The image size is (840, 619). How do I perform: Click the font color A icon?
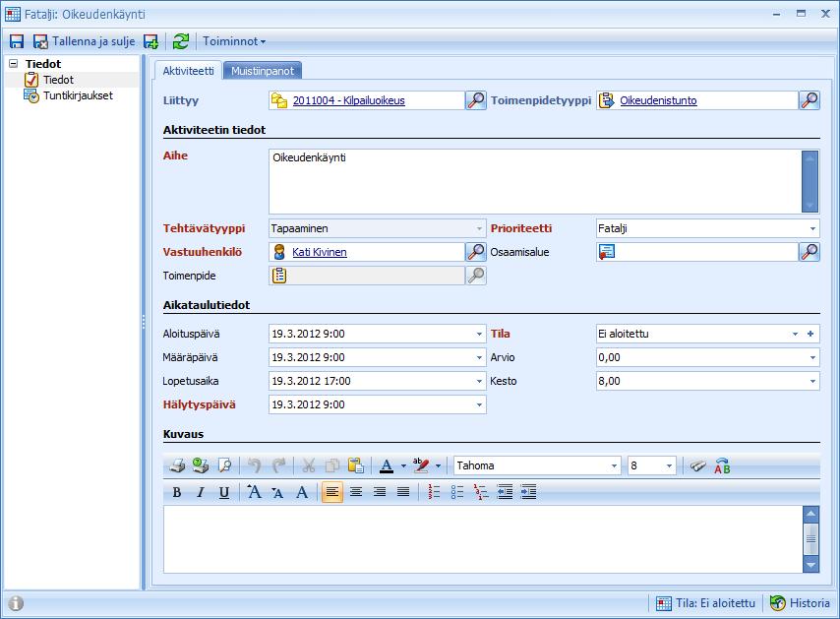tap(387, 465)
